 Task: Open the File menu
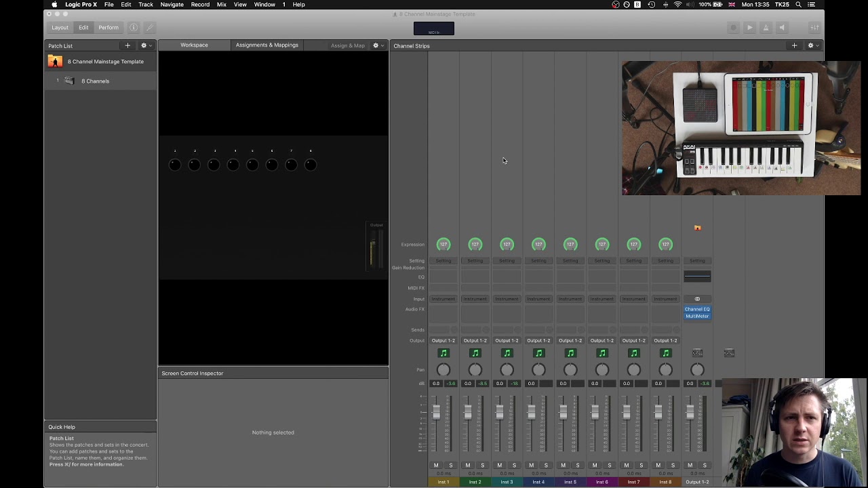click(108, 5)
